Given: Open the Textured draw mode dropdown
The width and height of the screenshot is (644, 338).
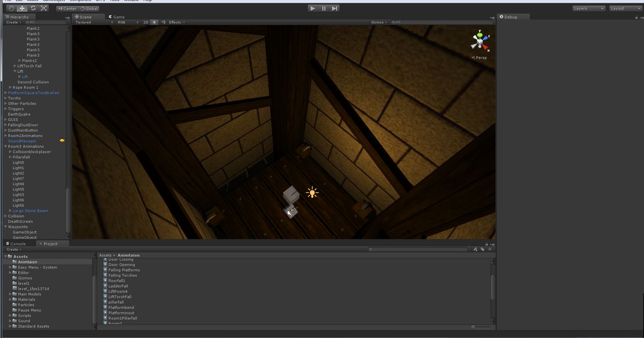Looking at the screenshot, I should click(x=93, y=22).
